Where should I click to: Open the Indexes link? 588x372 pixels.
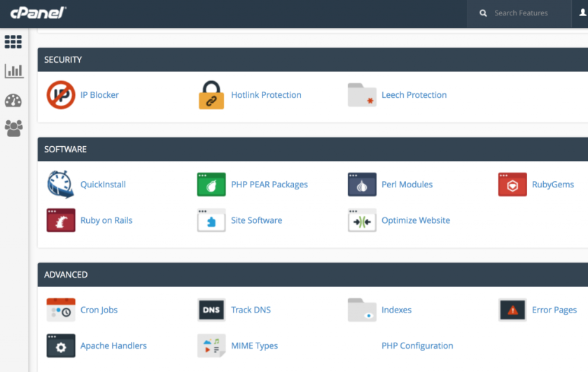pos(396,310)
